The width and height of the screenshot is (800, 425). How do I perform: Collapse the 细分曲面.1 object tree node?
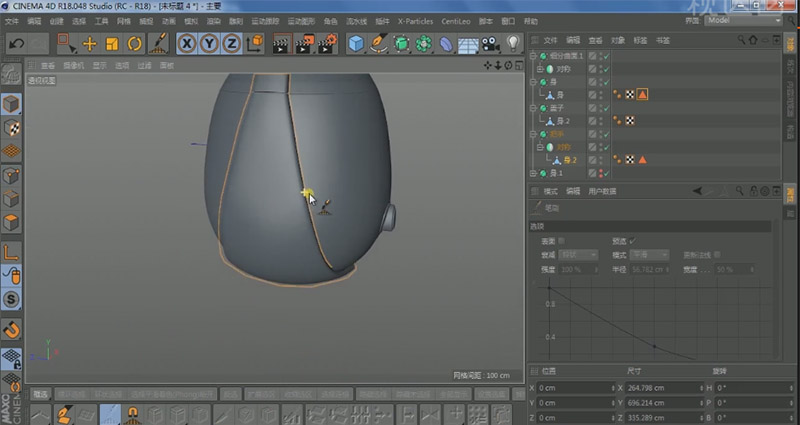click(x=533, y=56)
